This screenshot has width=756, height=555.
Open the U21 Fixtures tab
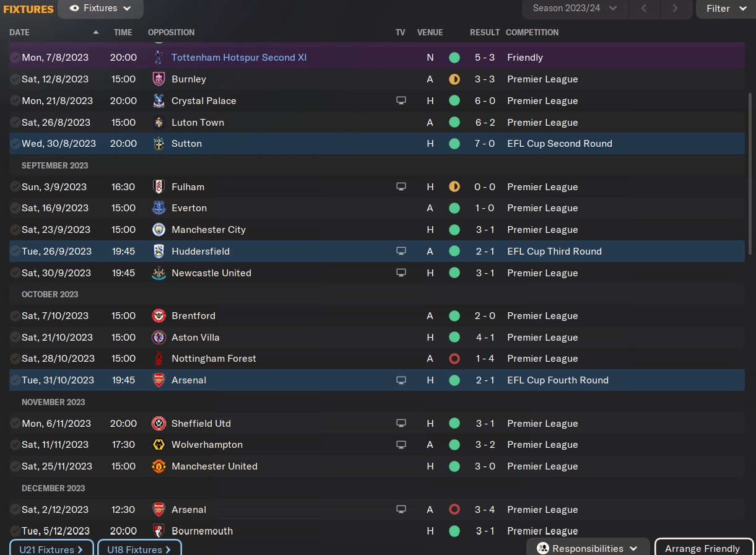tap(51, 549)
